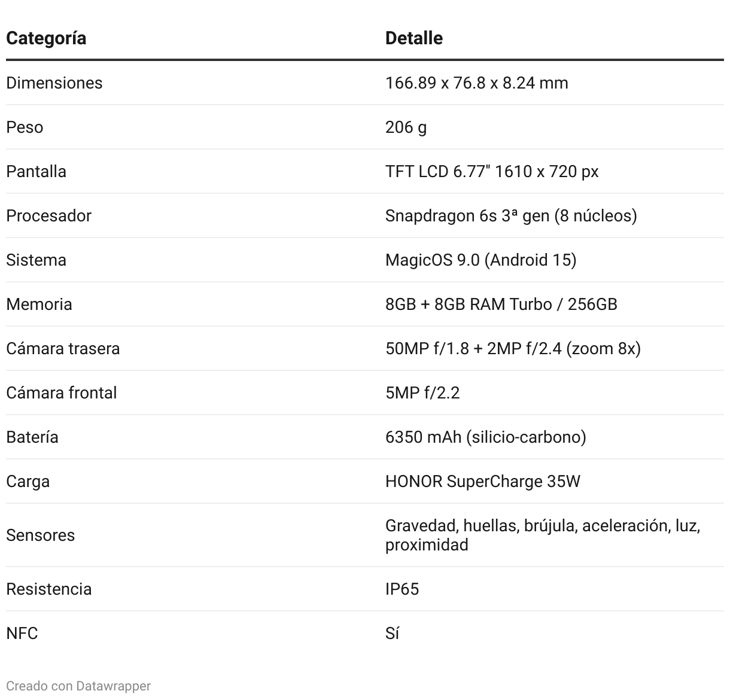Select the Peso row label
The width and height of the screenshot is (730, 700).
(25, 127)
